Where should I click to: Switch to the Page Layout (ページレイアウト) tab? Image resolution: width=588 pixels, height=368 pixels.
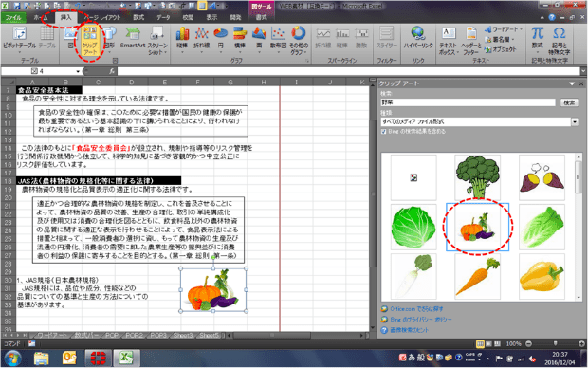click(102, 18)
